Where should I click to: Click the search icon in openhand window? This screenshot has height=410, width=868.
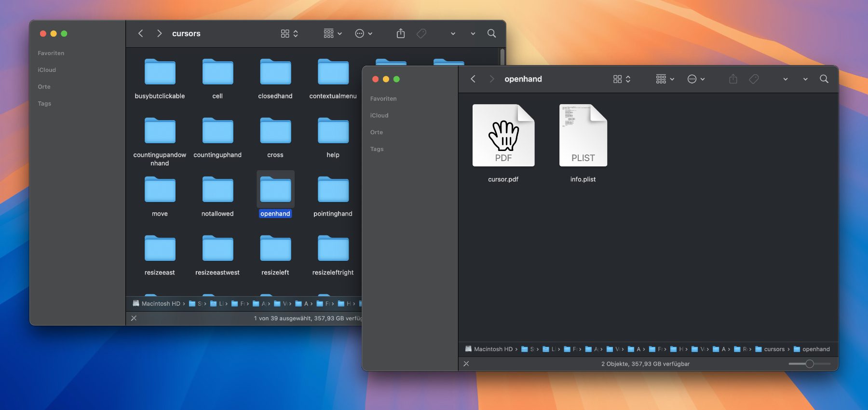(x=824, y=79)
